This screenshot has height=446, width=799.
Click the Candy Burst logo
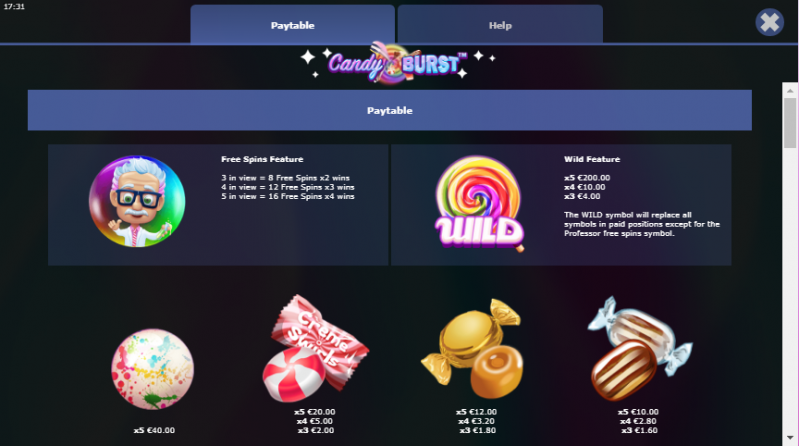coord(398,63)
